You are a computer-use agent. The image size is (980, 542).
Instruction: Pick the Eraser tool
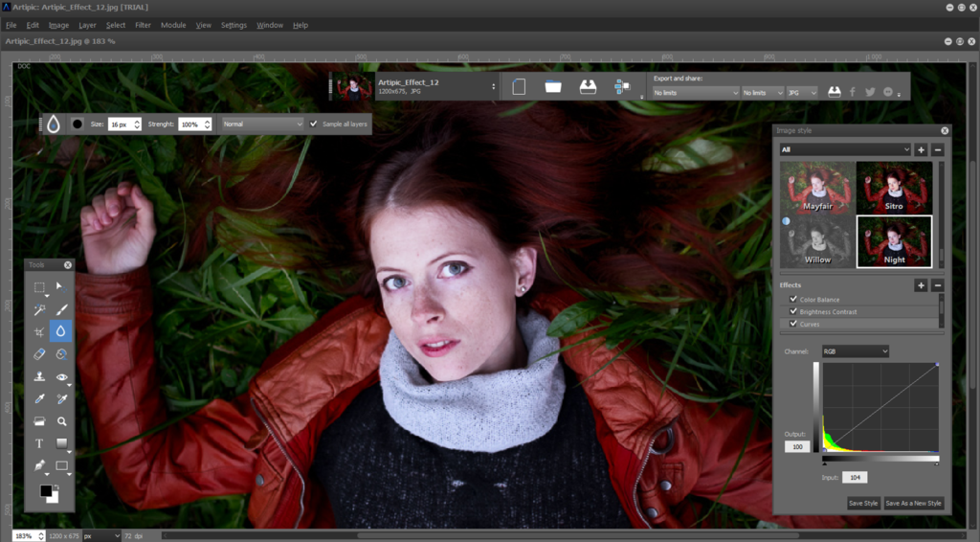(x=39, y=354)
